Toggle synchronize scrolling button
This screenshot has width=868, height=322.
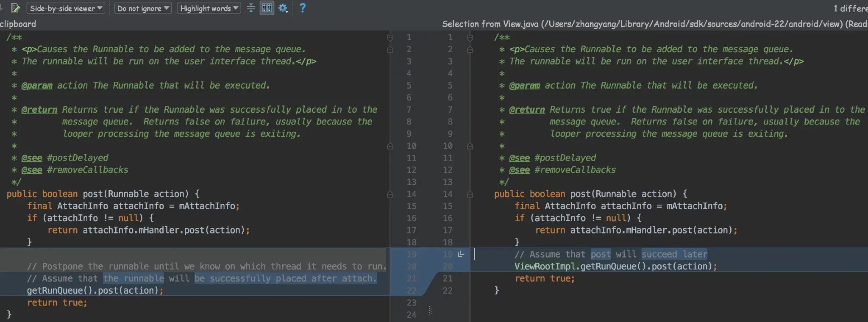[267, 8]
